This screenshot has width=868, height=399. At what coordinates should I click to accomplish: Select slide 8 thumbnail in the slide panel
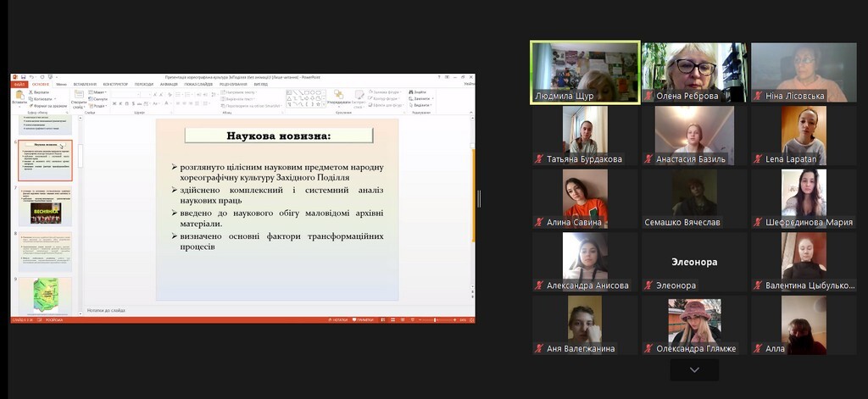point(45,252)
